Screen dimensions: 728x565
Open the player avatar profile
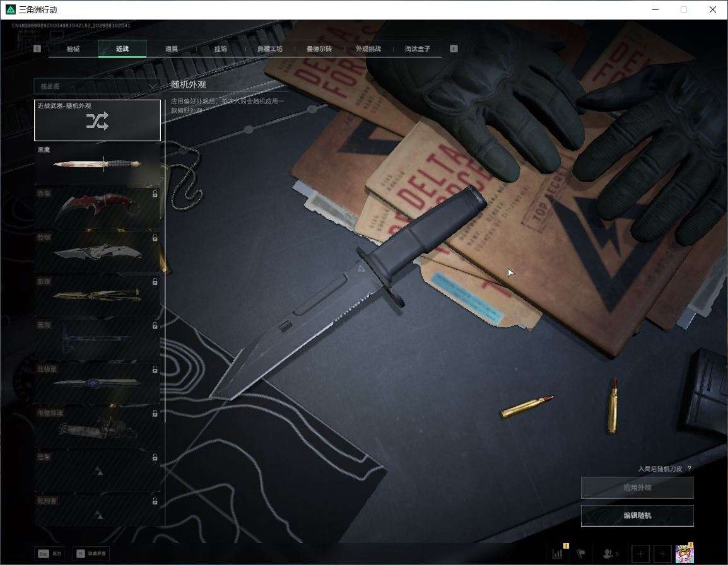(684, 554)
